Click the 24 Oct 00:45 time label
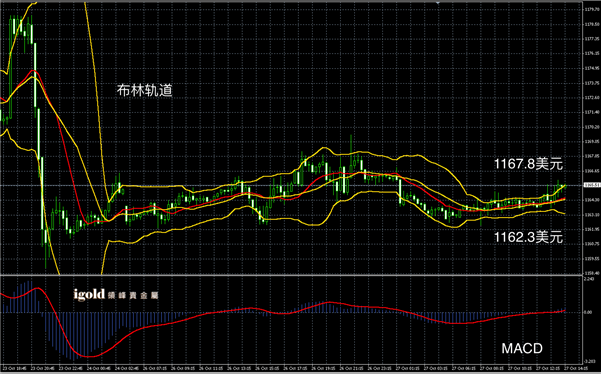The height and width of the screenshot is (374, 601). 99,368
